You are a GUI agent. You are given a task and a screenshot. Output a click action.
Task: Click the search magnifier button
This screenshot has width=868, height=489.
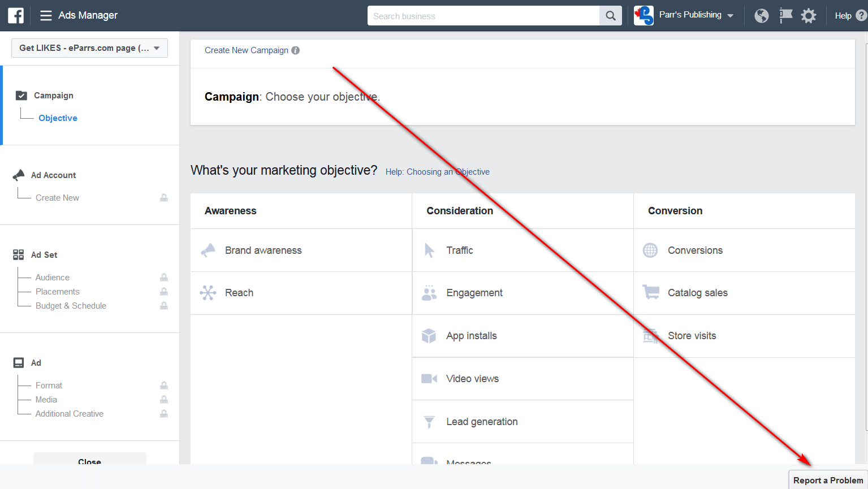pyautogui.click(x=611, y=16)
